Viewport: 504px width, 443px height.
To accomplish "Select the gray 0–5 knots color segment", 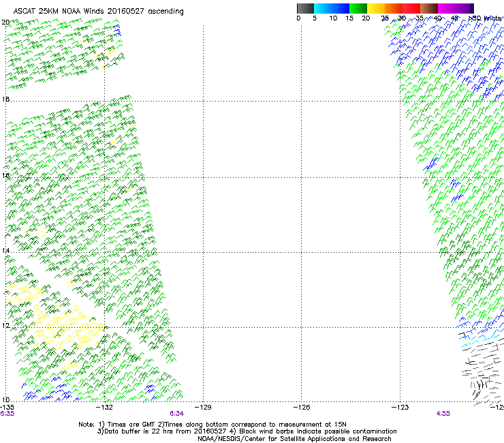I will tap(305, 8).
